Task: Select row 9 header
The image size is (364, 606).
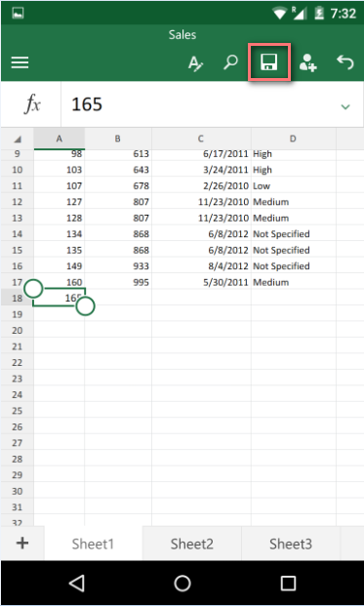Action: point(17,154)
